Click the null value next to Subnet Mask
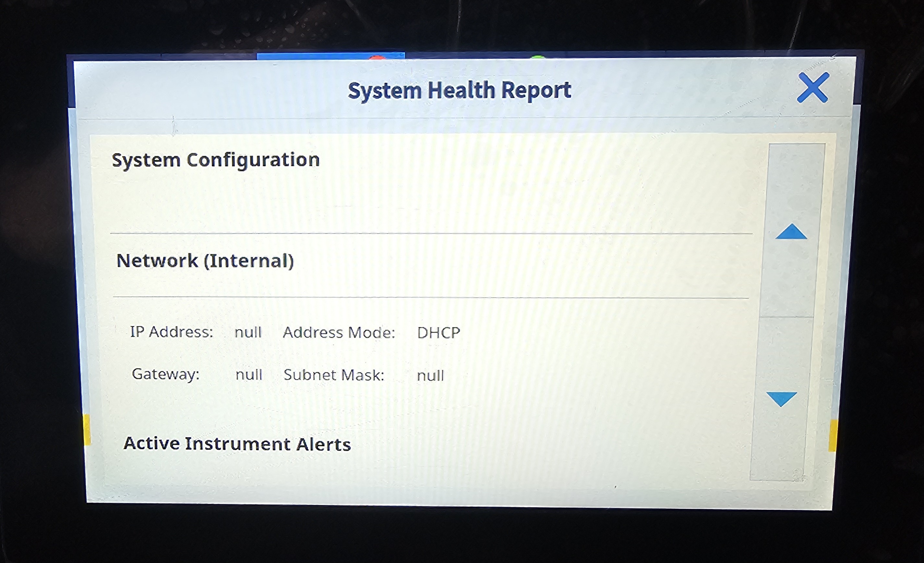 430,375
